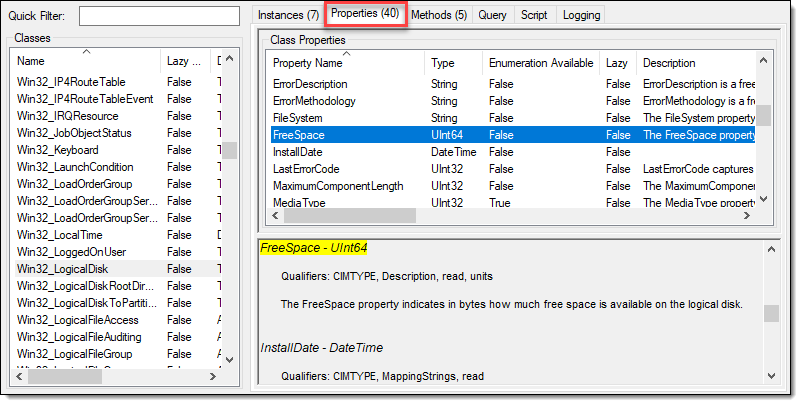
Task: Open the Script tab
Action: (534, 15)
